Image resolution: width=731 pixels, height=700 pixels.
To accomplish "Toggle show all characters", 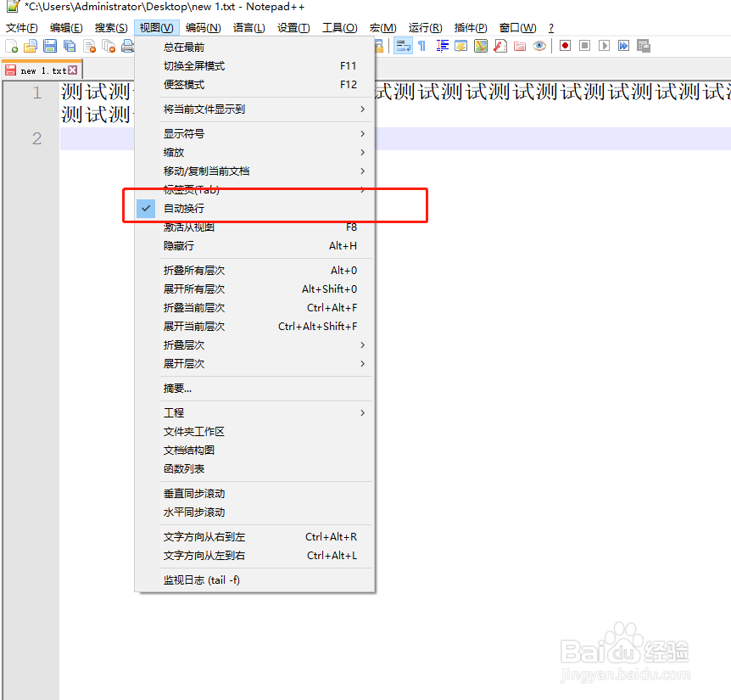I will [x=421, y=45].
